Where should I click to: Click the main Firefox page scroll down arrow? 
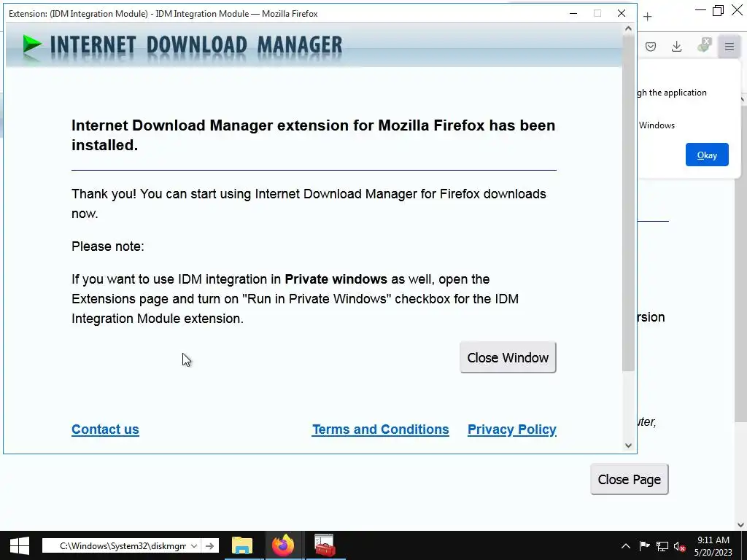[741, 525]
